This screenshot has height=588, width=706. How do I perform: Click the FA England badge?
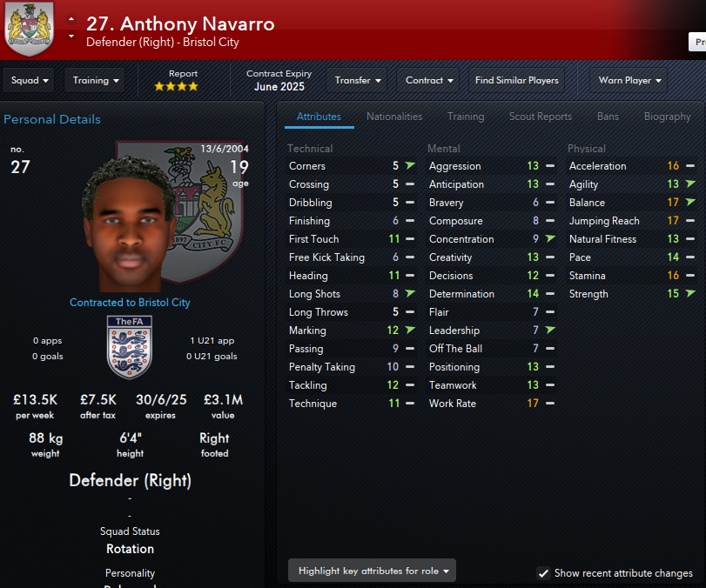[130, 347]
